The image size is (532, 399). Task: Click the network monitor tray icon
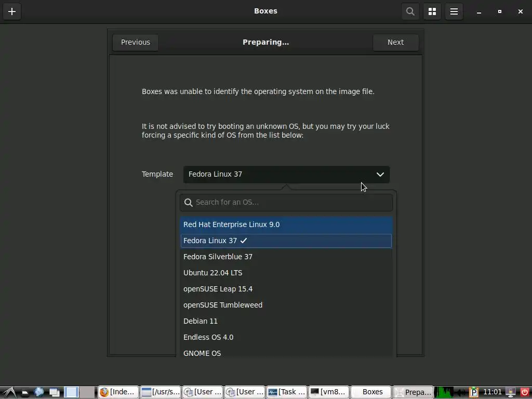coord(511,393)
